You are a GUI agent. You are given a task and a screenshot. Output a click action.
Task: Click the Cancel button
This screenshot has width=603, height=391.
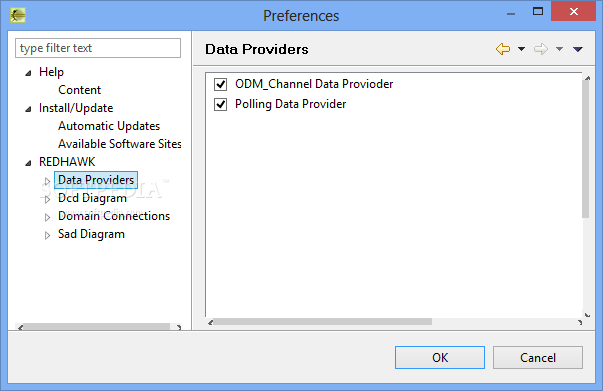tap(538, 358)
